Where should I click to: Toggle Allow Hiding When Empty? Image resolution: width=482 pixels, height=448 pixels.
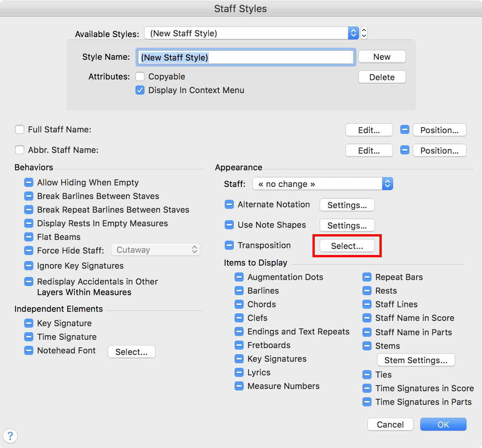29,182
